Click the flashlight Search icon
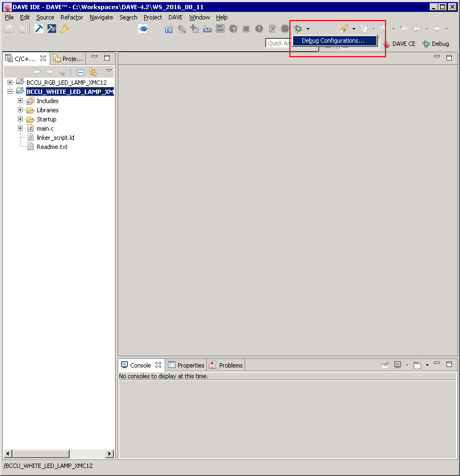The image size is (460, 476). click(x=344, y=29)
